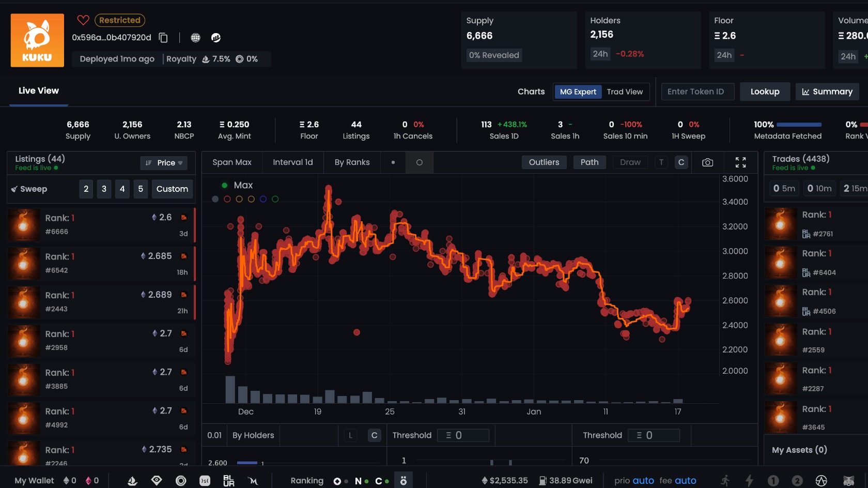Click the Lookup button
This screenshot has height=488, width=868.
[x=765, y=91]
